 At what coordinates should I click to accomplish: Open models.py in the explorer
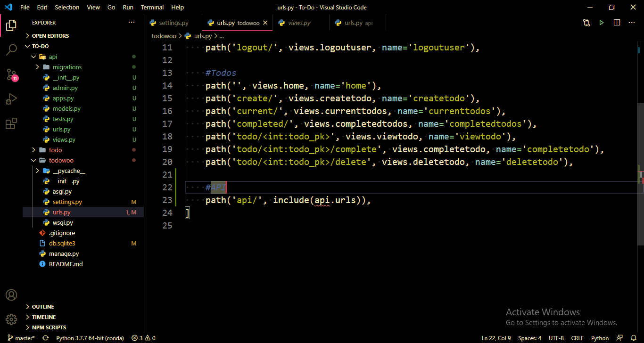(x=83, y=108)
